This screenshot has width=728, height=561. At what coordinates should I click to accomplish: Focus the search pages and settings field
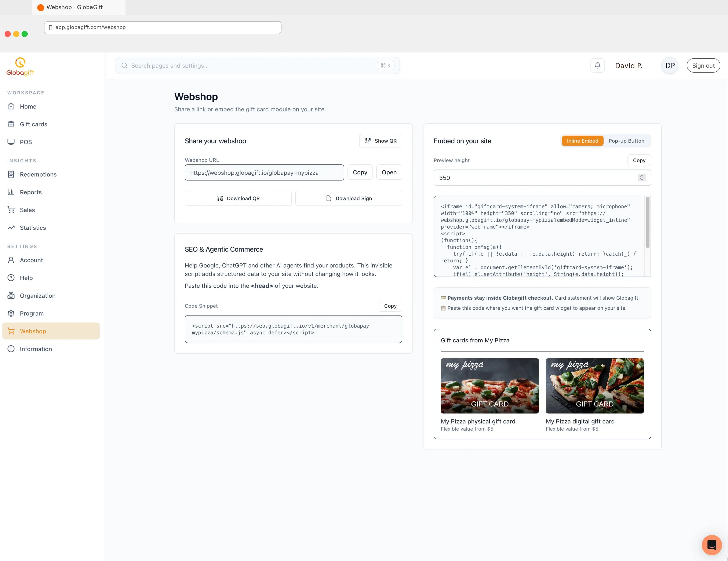click(257, 66)
